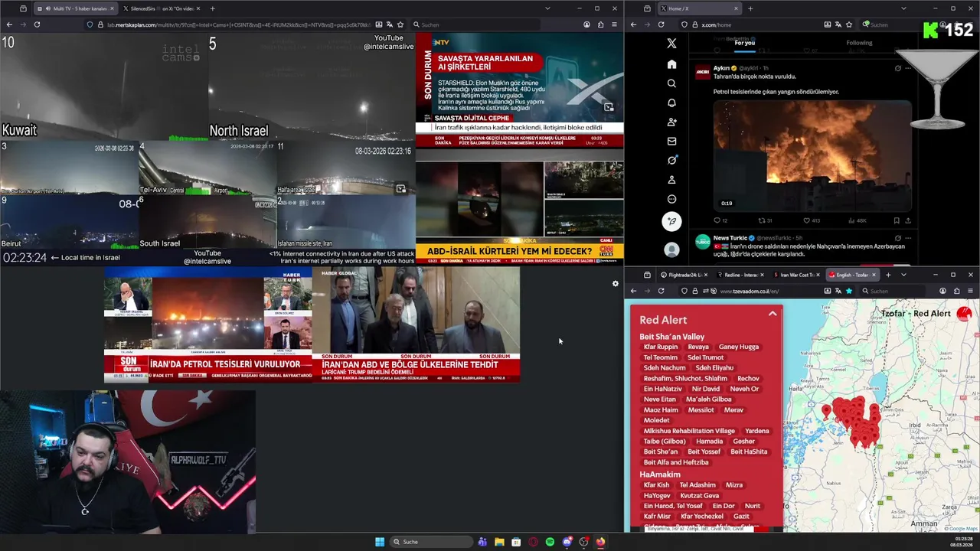The height and width of the screenshot is (551, 980).
Task: Click Kfar Ruppin alert tag
Action: [x=661, y=347]
